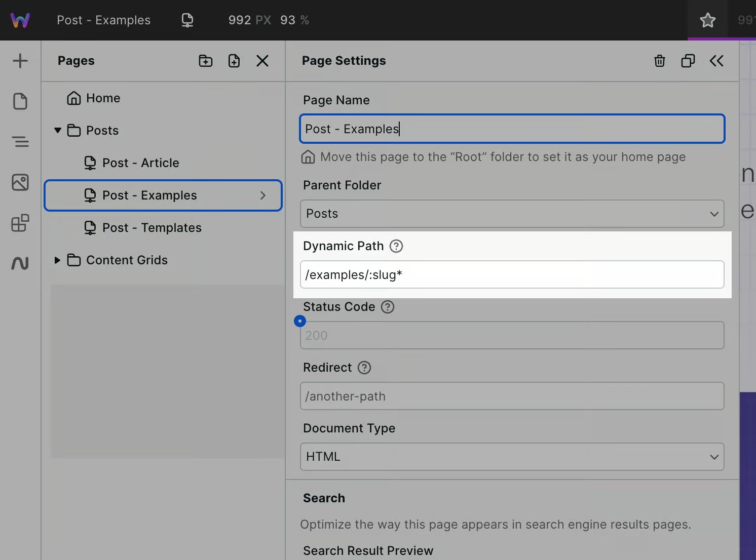The image size is (756, 560).
Task: Open the Document Type dropdown
Action: click(x=512, y=457)
